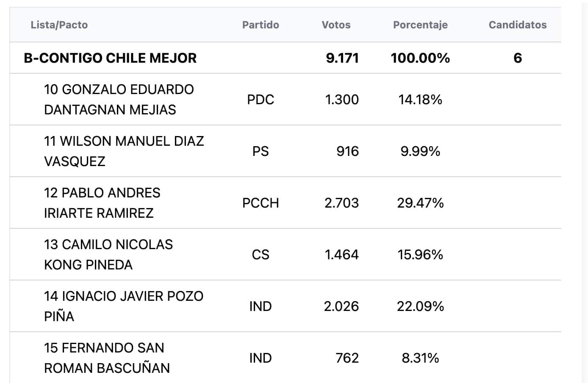Click the Porcentaje column header
588x383 pixels.
coord(420,25)
